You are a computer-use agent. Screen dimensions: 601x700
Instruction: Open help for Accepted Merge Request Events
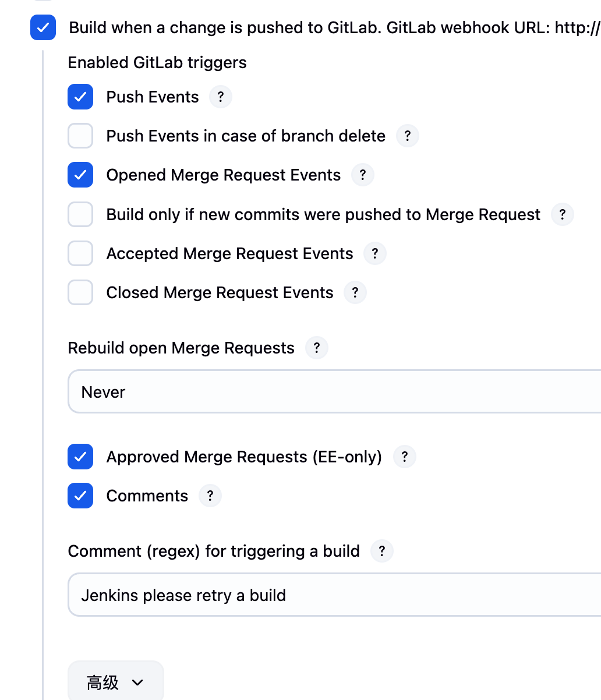pyautogui.click(x=374, y=254)
